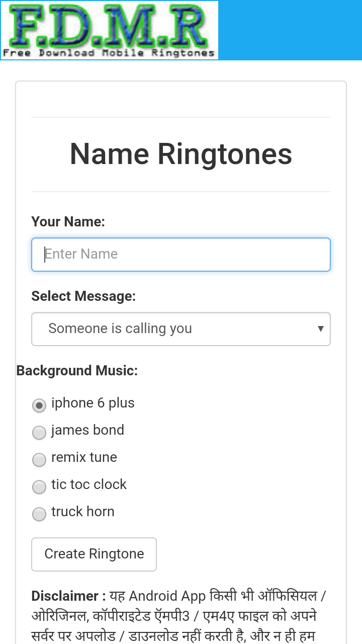Click the 'Background Music:' label

[x=77, y=371]
